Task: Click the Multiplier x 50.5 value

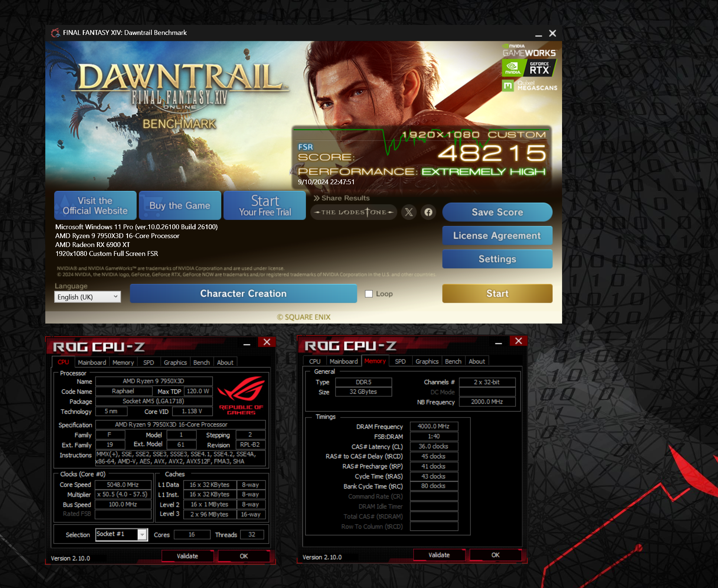Action: (123, 494)
